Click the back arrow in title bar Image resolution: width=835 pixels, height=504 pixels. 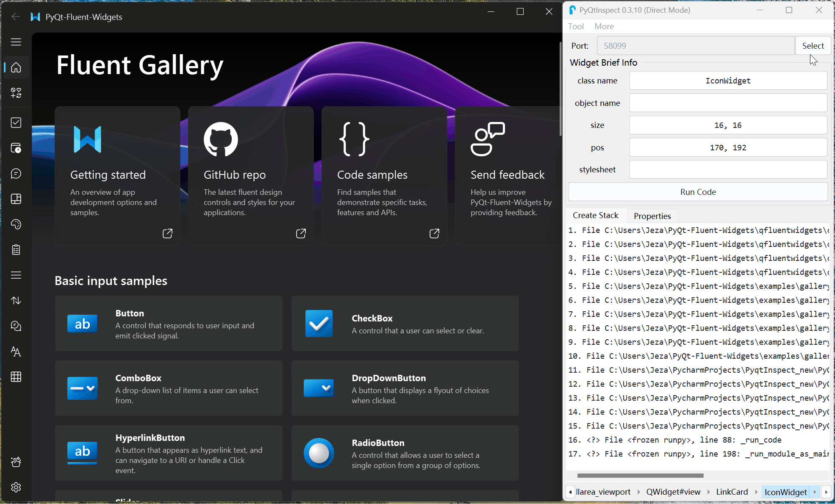tap(16, 17)
